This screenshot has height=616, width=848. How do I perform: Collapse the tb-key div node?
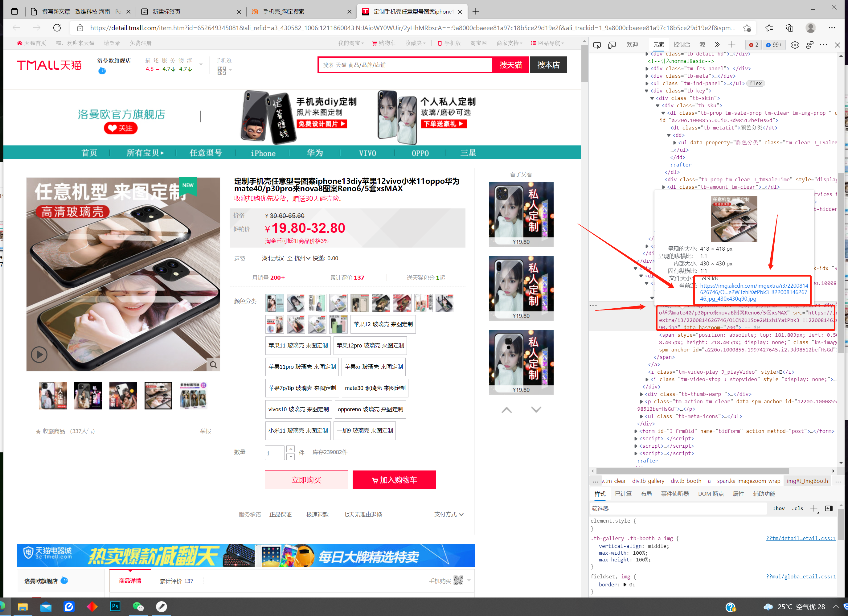click(x=647, y=91)
